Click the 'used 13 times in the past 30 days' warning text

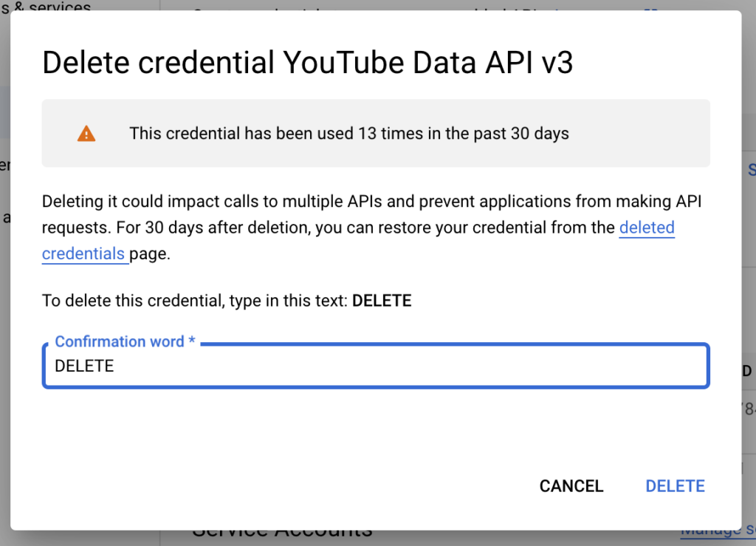tap(349, 133)
